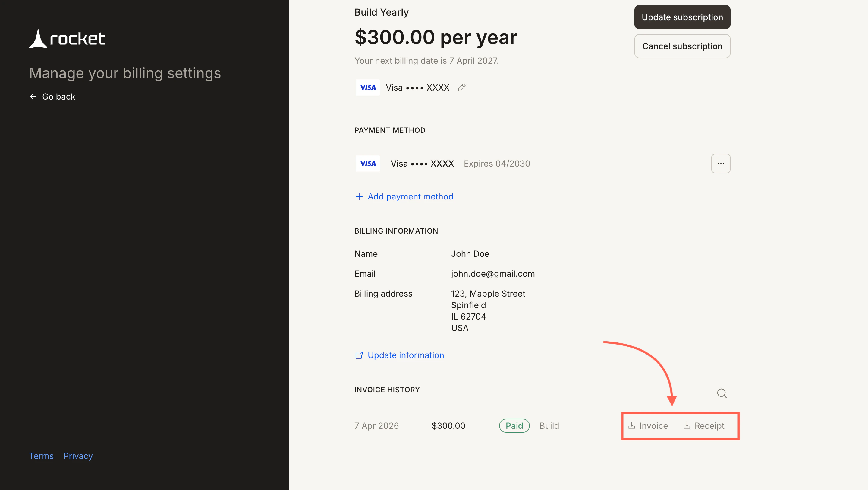Click the Paid status badge
Image resolution: width=868 pixels, height=490 pixels.
pyautogui.click(x=514, y=426)
